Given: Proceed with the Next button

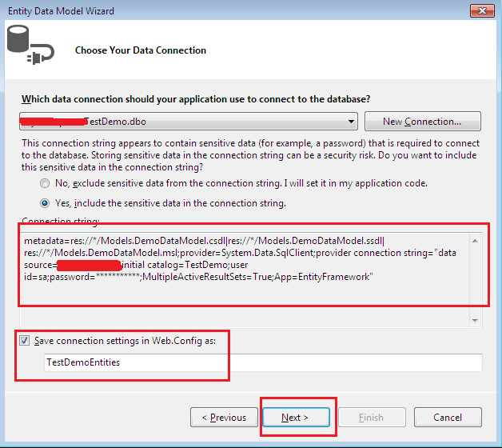Looking at the screenshot, I should pos(296,418).
